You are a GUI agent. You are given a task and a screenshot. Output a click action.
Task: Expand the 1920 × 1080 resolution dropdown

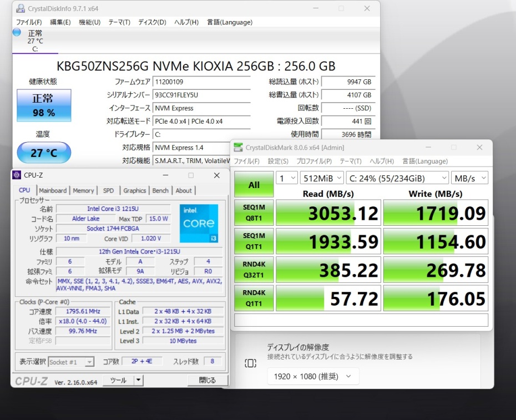click(313, 377)
